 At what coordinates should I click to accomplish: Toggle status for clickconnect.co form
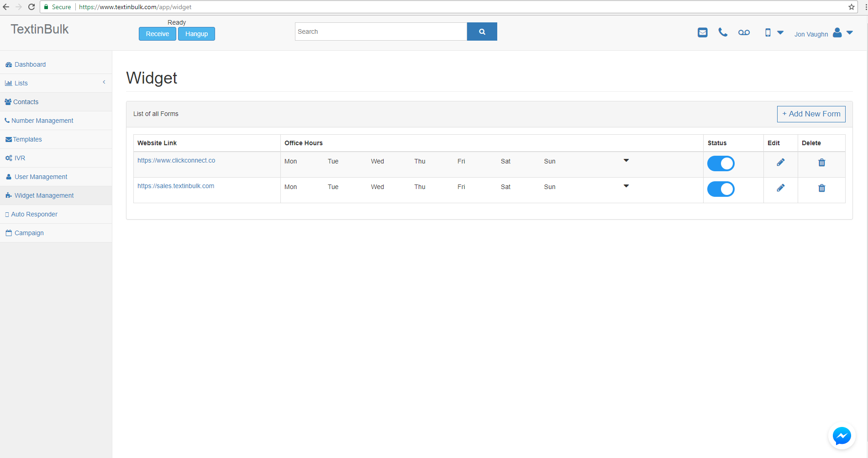[721, 163]
